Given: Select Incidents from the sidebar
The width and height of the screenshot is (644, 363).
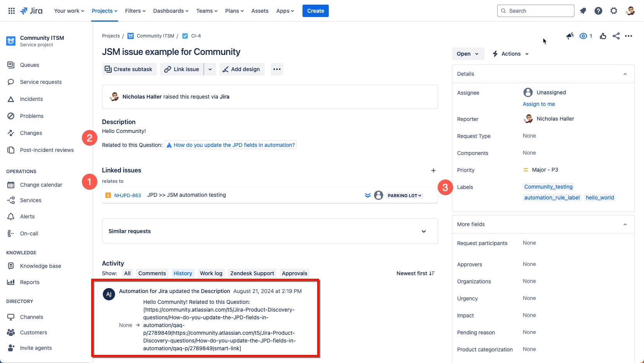Looking at the screenshot, I should click(31, 99).
